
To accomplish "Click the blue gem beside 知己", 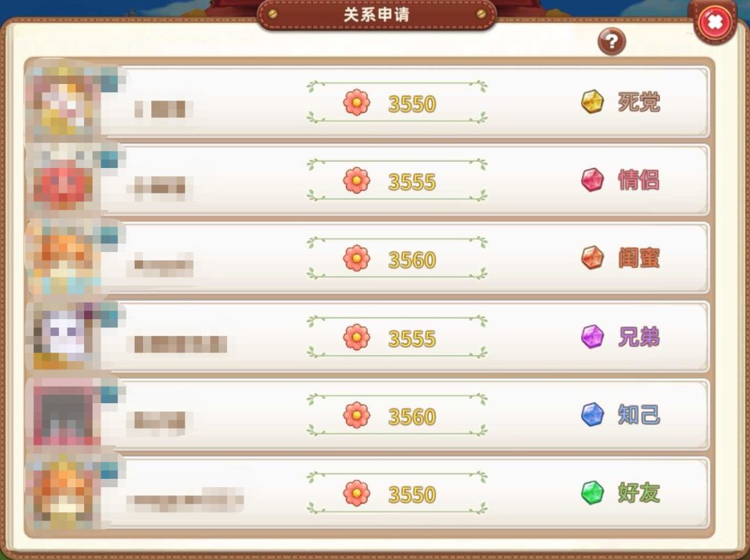I will coord(592,415).
